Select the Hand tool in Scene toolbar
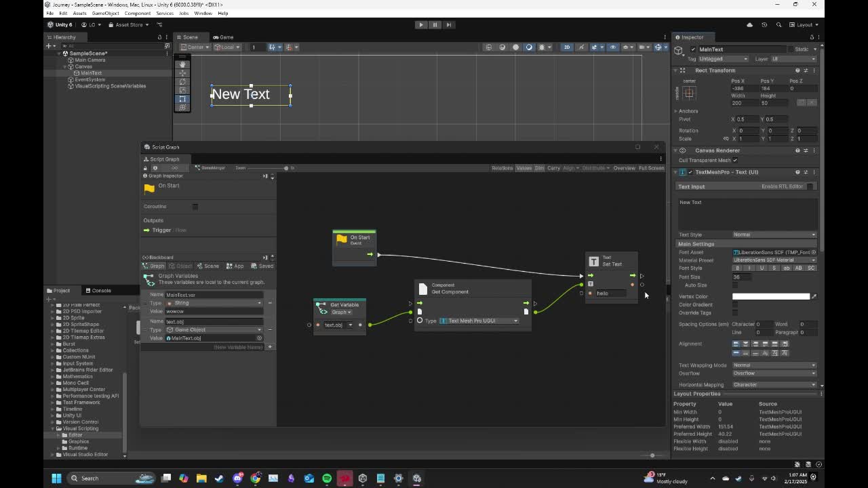Image resolution: width=868 pixels, height=488 pixels. 182,64
